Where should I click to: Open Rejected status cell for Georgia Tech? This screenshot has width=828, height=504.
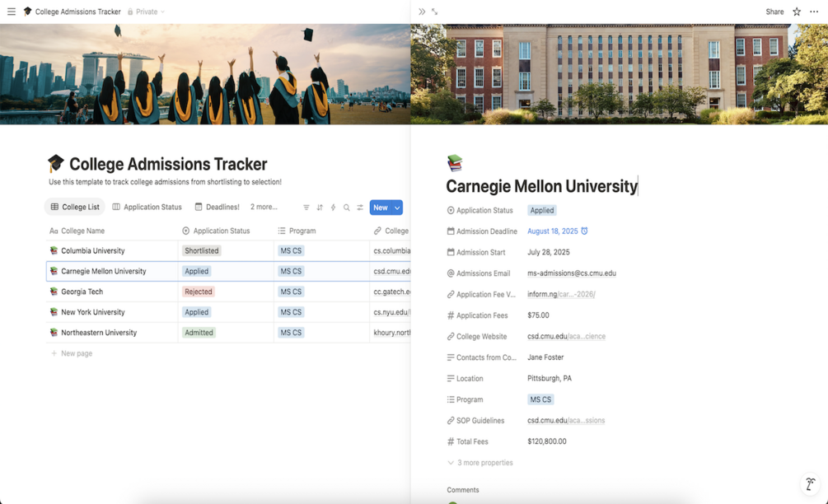(x=198, y=292)
